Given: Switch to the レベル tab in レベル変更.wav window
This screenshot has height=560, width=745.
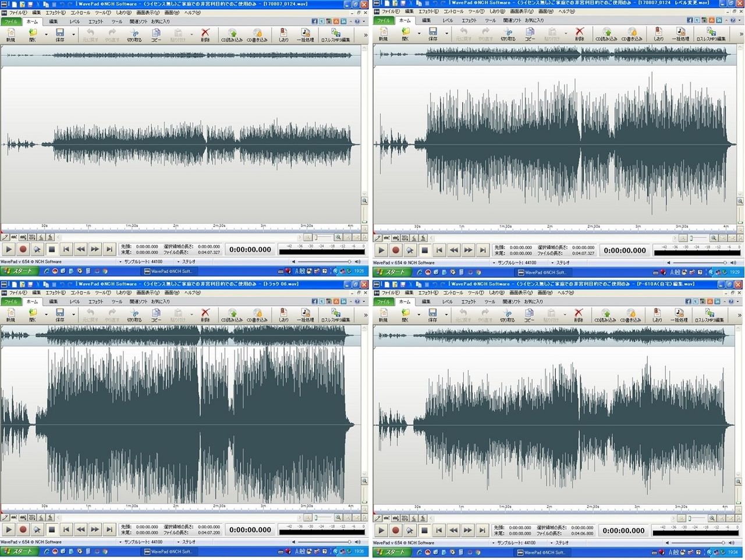Looking at the screenshot, I should (x=447, y=20).
